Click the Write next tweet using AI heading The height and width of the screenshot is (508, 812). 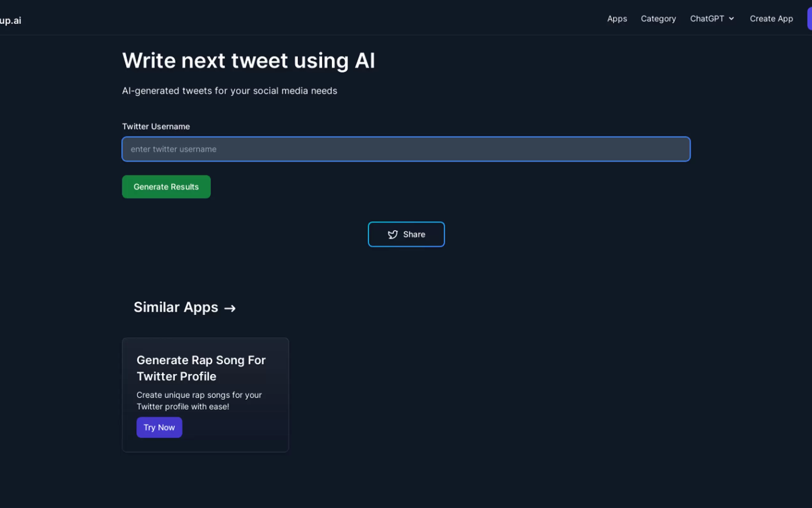tap(248, 61)
